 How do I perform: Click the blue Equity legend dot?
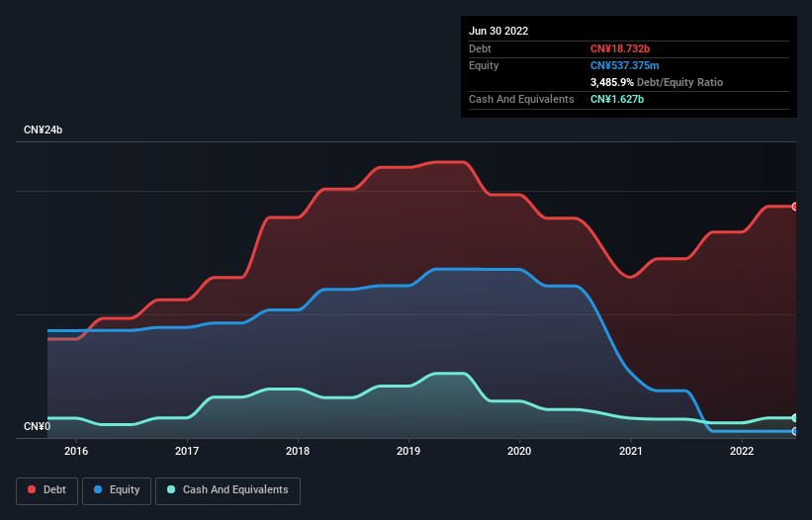pos(98,489)
